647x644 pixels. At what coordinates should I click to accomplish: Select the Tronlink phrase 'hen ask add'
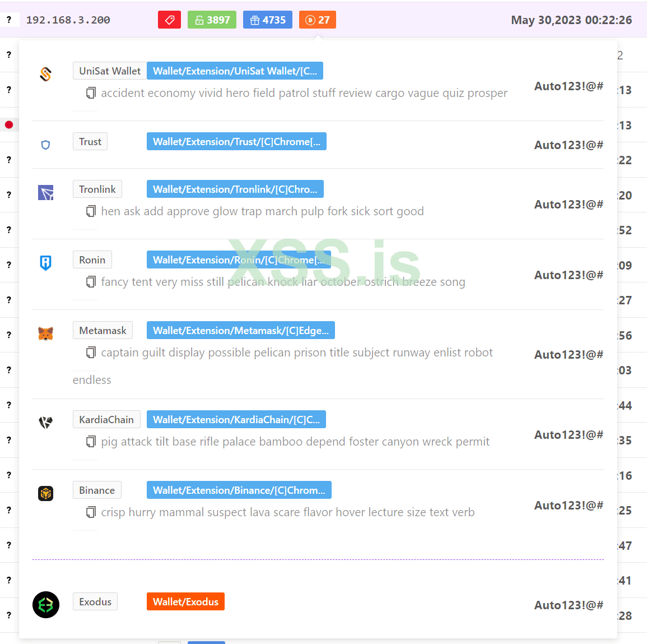(x=262, y=211)
